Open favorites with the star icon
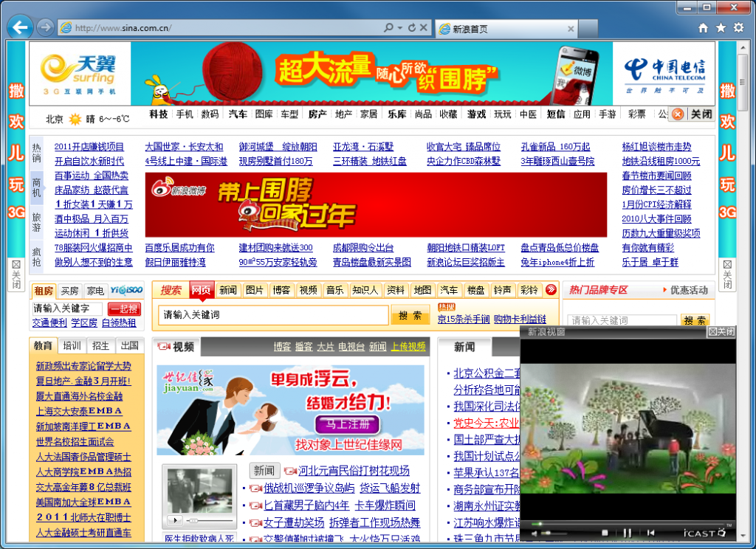756x549 pixels. (x=721, y=27)
